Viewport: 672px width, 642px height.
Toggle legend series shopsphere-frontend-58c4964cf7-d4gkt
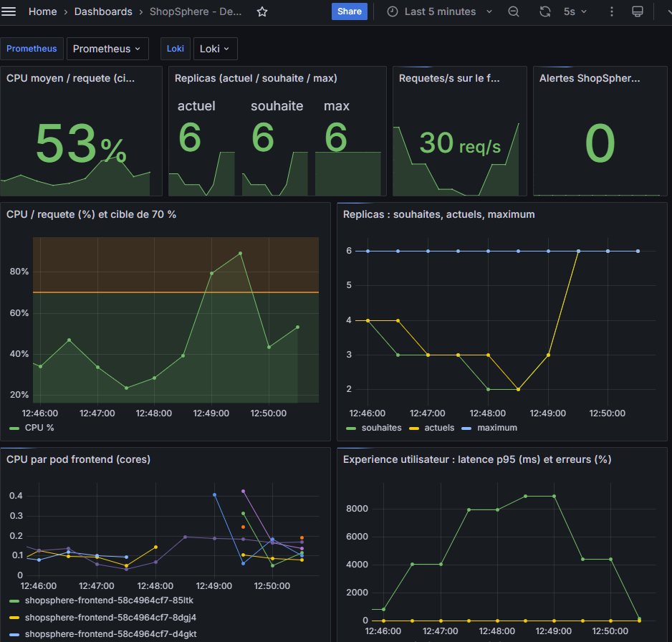tap(110, 634)
